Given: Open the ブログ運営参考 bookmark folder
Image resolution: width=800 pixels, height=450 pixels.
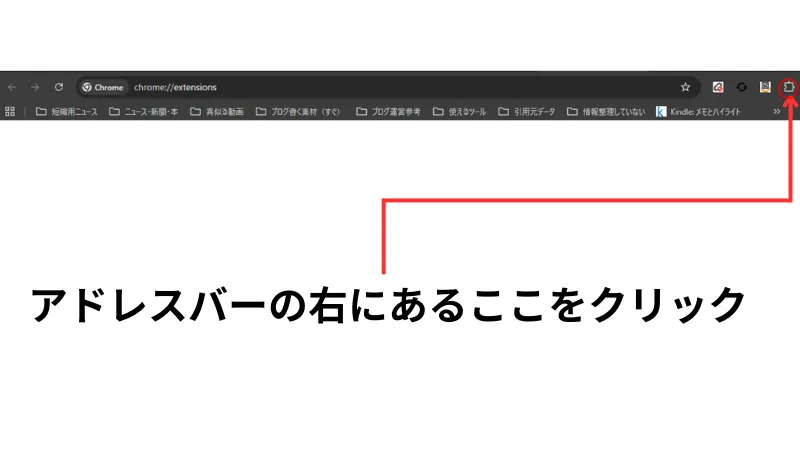Looking at the screenshot, I should 389,111.
